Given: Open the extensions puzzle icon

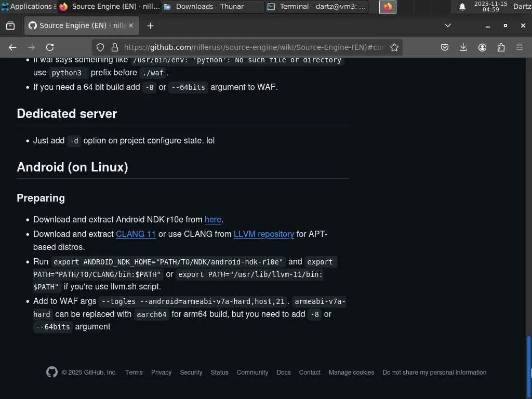Looking at the screenshot, I should 501,47.
